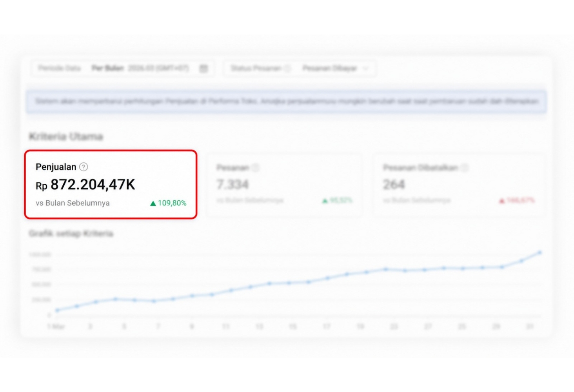The width and height of the screenshot is (574, 392).
Task: Click the last data point on the chart line
Action: pos(540,253)
